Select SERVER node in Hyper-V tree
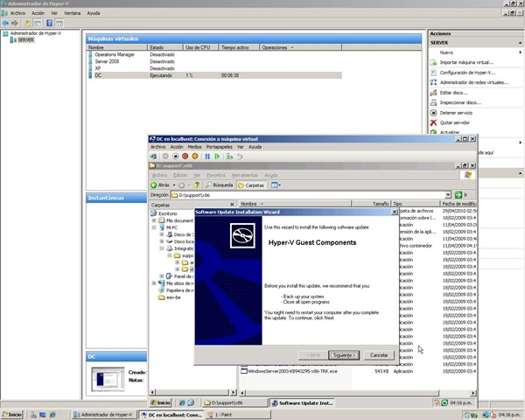This screenshot has width=525, height=420. [25, 40]
